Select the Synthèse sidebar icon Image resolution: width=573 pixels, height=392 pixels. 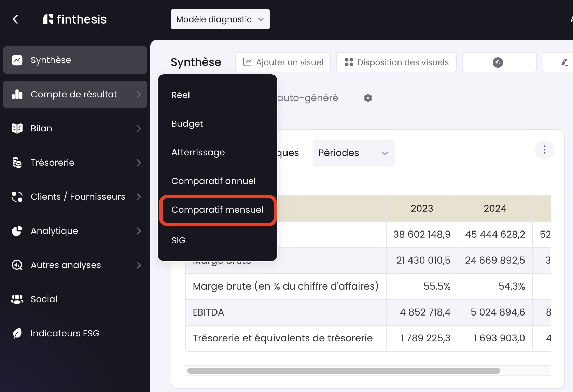pos(16,60)
